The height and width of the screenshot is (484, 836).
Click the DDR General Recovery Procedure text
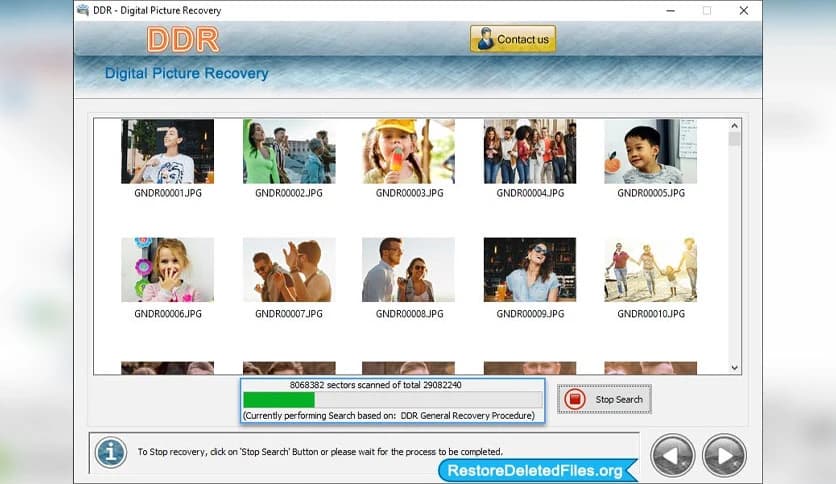(x=467, y=416)
